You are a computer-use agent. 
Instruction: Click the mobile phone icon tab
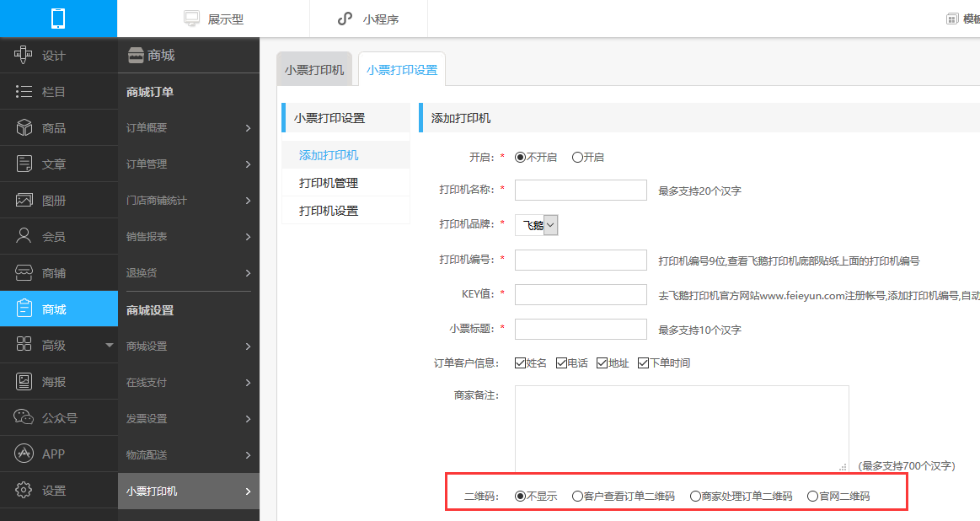point(58,19)
